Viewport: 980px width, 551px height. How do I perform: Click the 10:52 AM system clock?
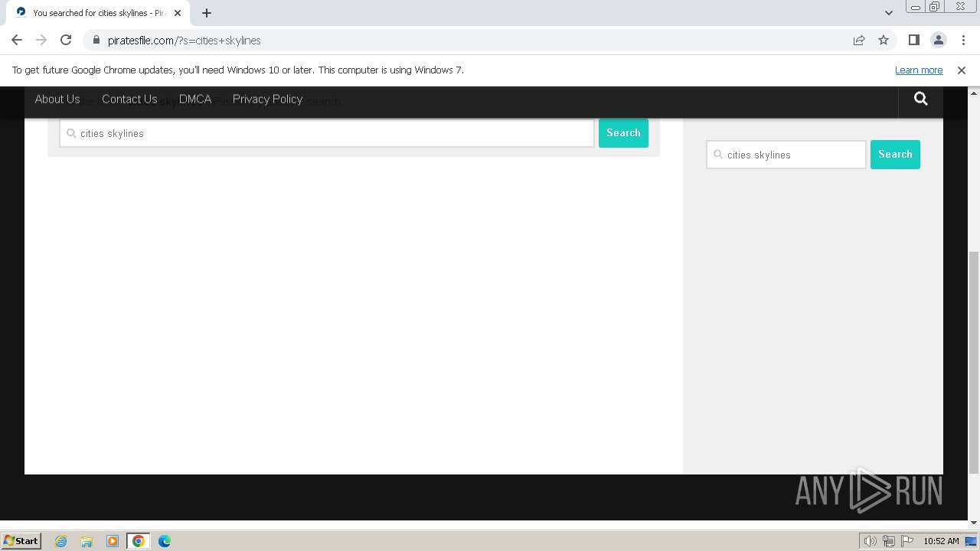(x=941, y=541)
